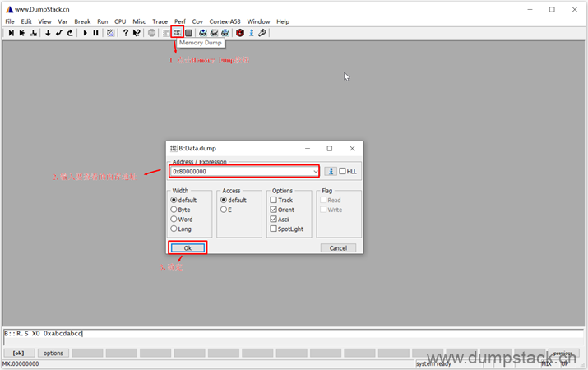Open the Trace menu
Screen dimensions: 588x370
tap(160, 21)
